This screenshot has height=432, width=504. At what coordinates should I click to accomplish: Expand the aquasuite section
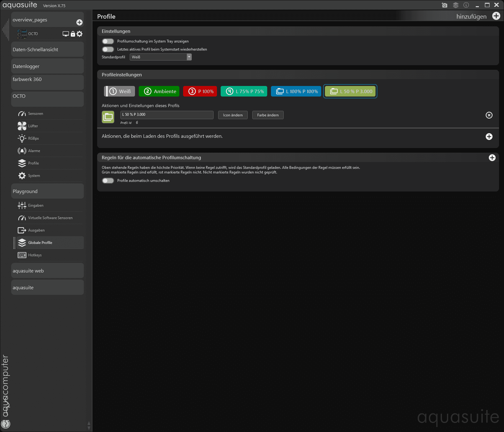[x=47, y=287]
